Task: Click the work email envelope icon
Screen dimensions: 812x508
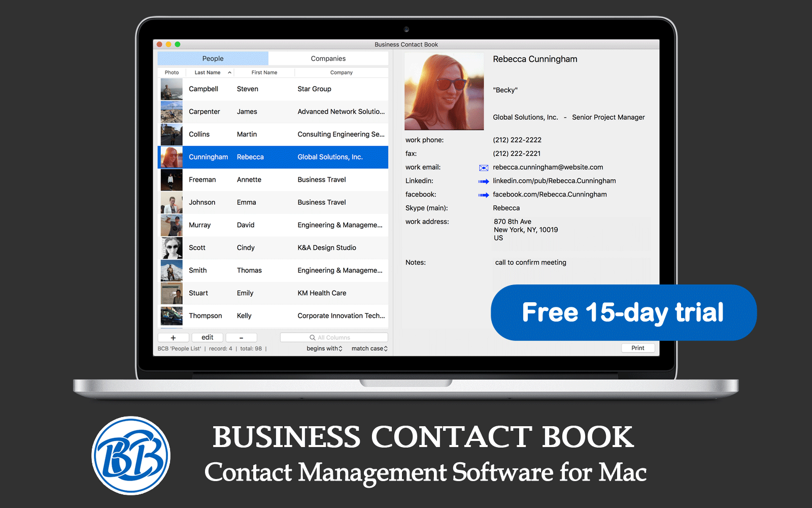Action: click(x=484, y=168)
